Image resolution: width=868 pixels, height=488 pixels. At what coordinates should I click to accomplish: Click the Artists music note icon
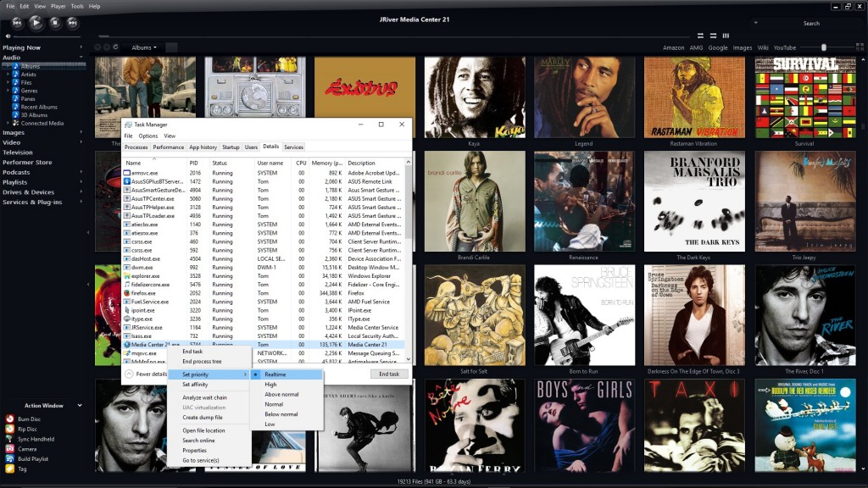coord(16,75)
